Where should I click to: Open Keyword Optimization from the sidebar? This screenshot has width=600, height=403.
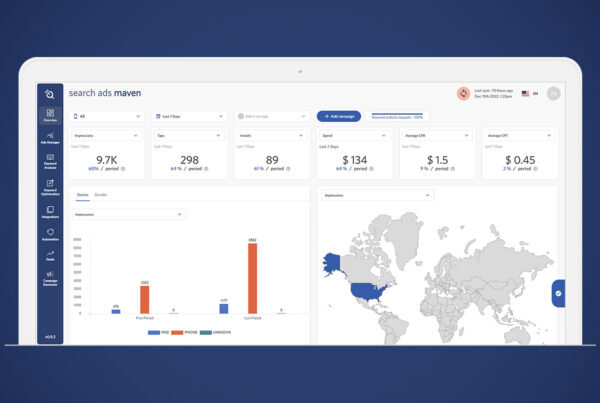[x=50, y=186]
